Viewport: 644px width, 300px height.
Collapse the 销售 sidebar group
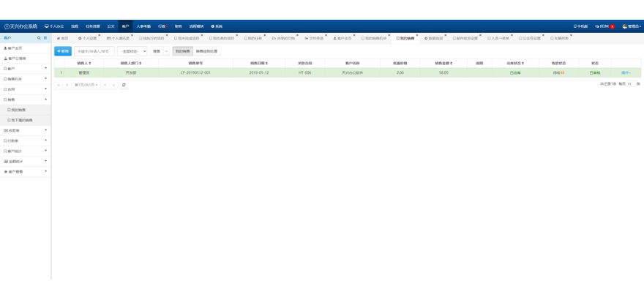tap(26, 100)
